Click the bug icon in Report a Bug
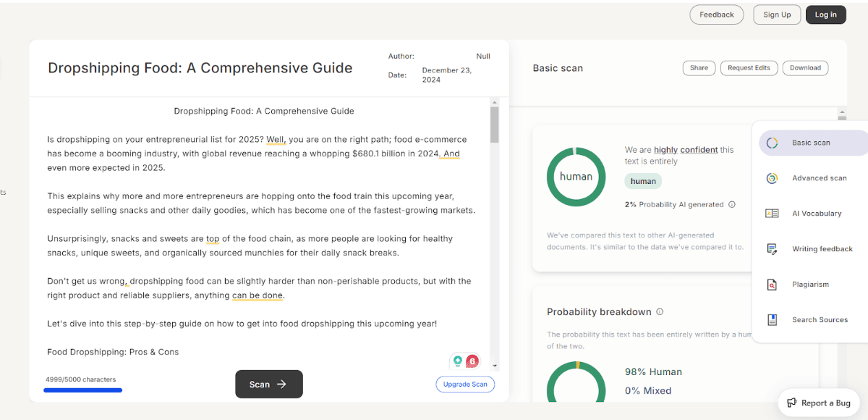The width and height of the screenshot is (868, 420). click(792, 403)
